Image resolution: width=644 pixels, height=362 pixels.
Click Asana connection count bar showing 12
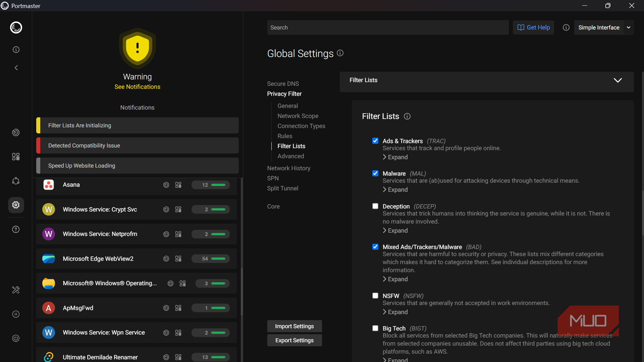pyautogui.click(x=210, y=185)
